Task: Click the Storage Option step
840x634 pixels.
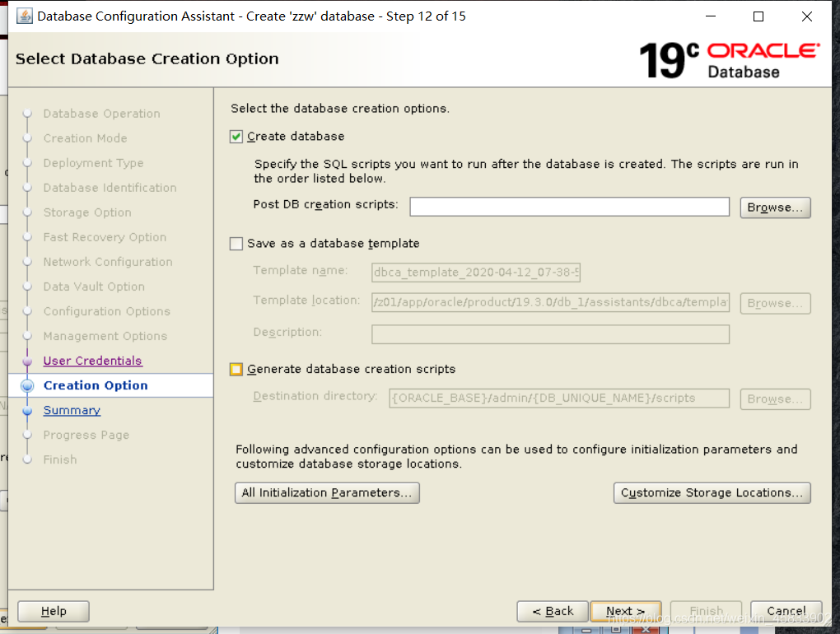Action: [87, 212]
